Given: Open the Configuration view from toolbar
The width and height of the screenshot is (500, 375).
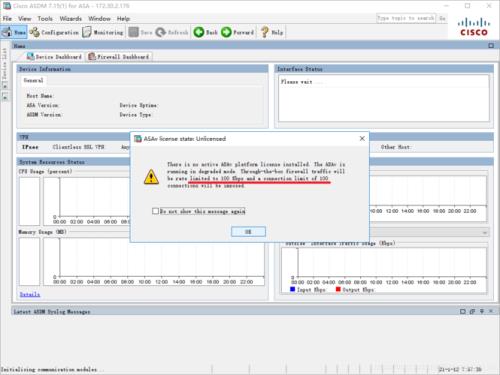Looking at the screenshot, I should click(x=54, y=32).
